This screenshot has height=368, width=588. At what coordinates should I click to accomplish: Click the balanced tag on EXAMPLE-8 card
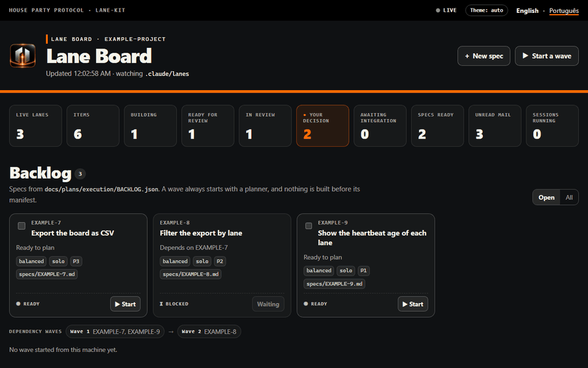(175, 261)
